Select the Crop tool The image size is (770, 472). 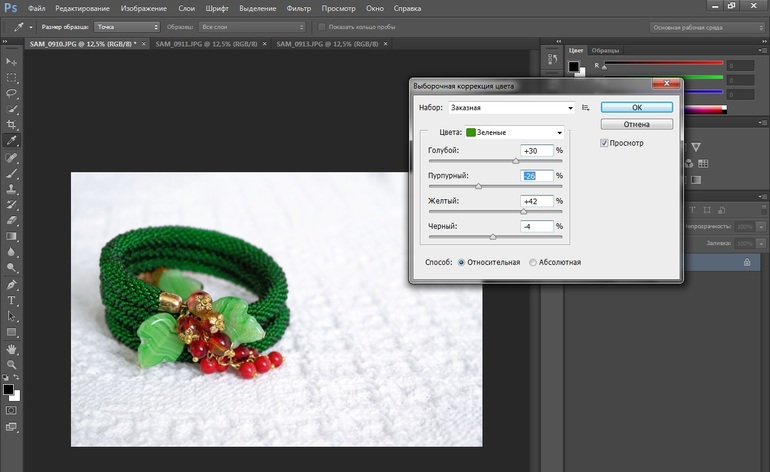[12, 124]
